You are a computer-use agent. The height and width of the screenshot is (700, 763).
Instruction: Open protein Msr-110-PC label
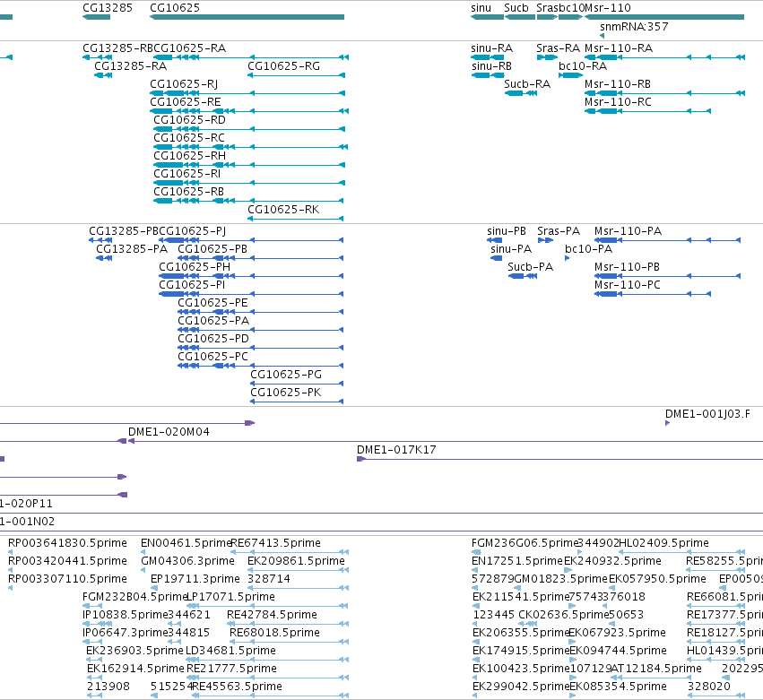coord(628,285)
